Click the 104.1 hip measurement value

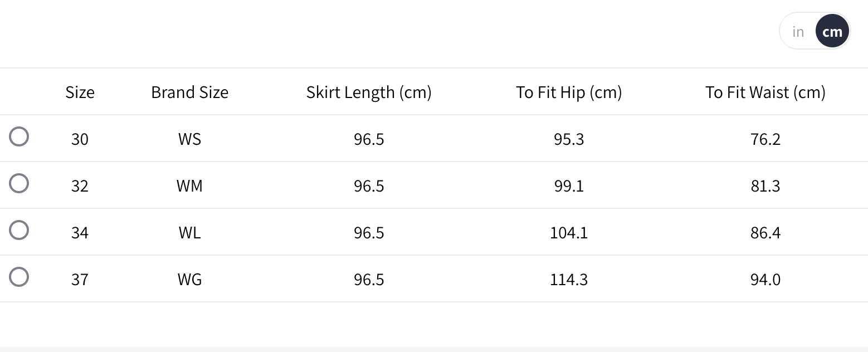click(x=569, y=233)
